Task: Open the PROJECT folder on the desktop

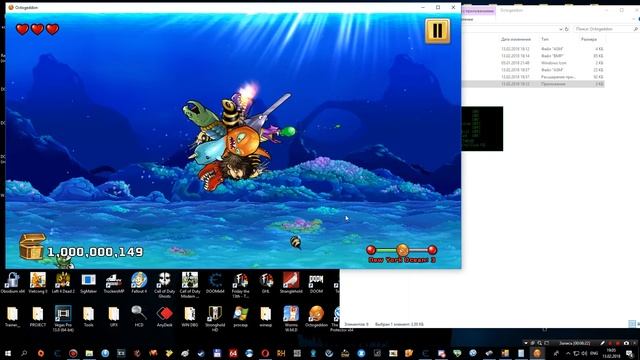Action: point(38,317)
